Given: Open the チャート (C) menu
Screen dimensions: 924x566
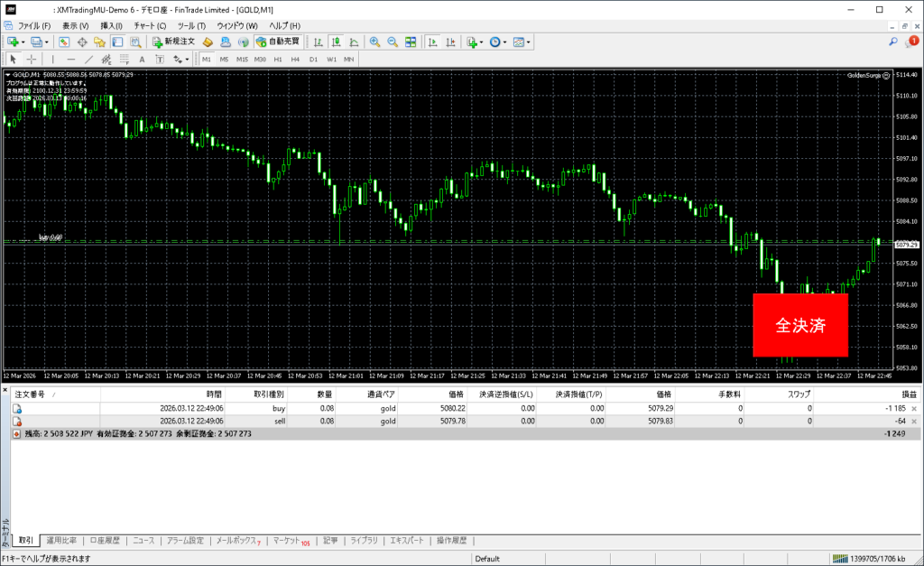Looking at the screenshot, I should [x=150, y=25].
